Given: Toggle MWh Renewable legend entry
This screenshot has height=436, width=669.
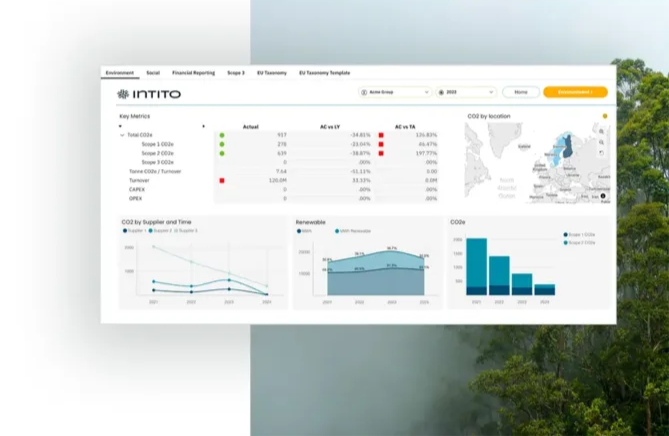Looking at the screenshot, I should [x=353, y=231].
